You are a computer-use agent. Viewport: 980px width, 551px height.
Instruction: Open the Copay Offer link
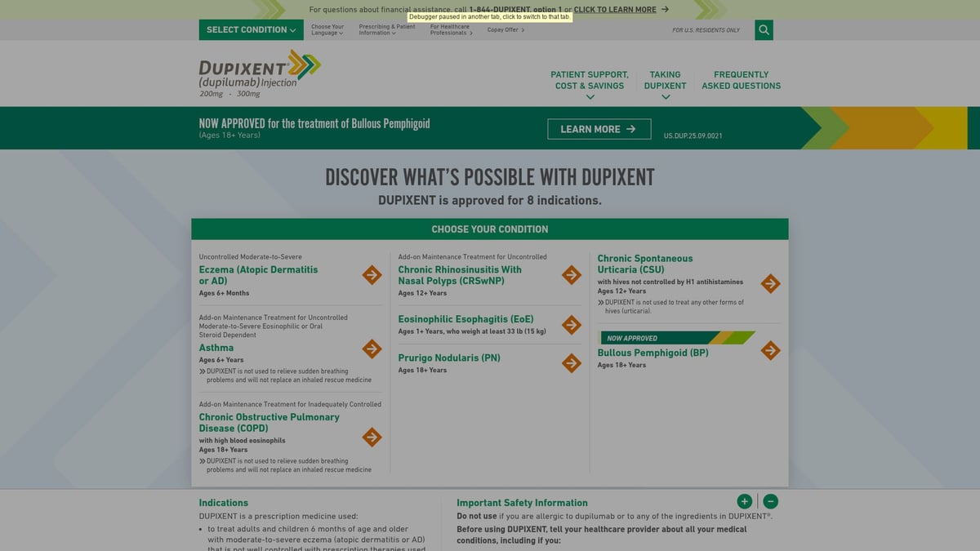(x=506, y=30)
